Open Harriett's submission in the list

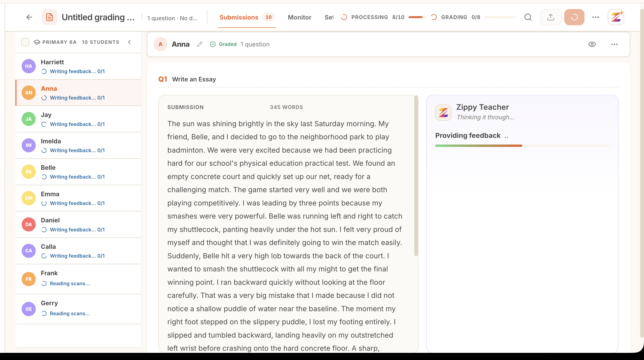(78, 66)
